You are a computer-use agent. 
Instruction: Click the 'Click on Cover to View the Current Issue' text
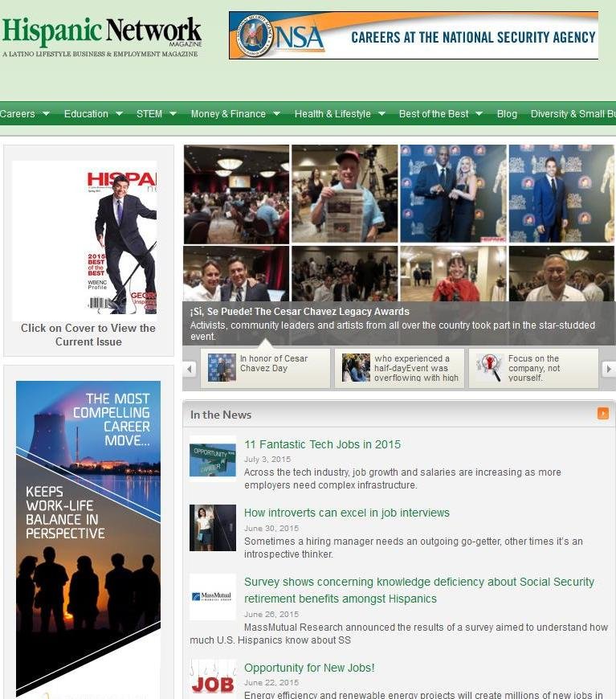point(88,335)
